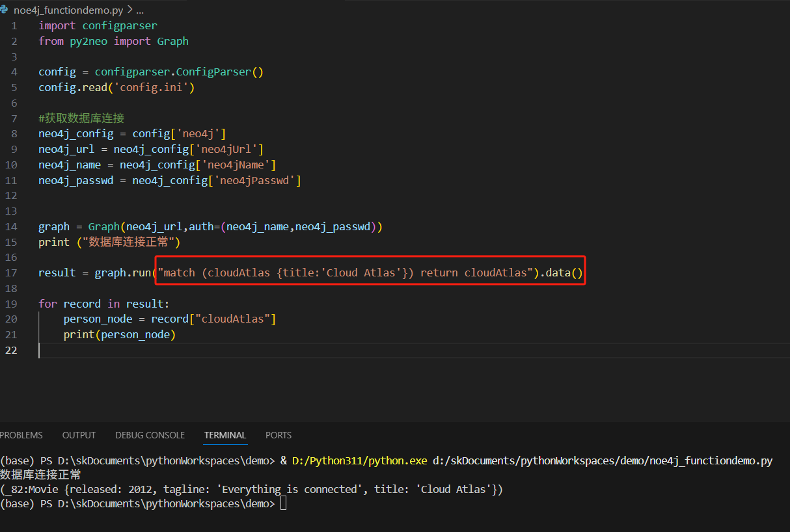Screen dimensions: 790x532
Task: Click the 'graph = Graph(...)' line
Action: pyautogui.click(x=211, y=226)
